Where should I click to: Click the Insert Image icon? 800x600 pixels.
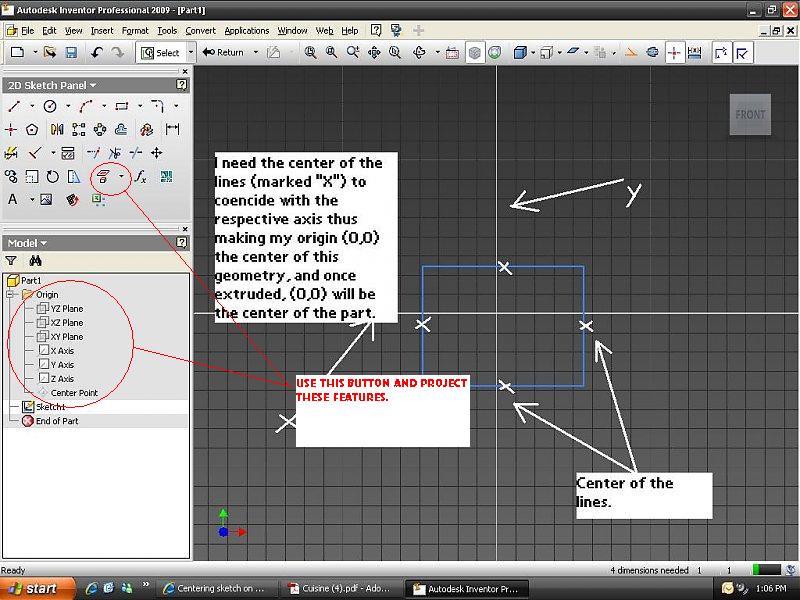[x=46, y=199]
